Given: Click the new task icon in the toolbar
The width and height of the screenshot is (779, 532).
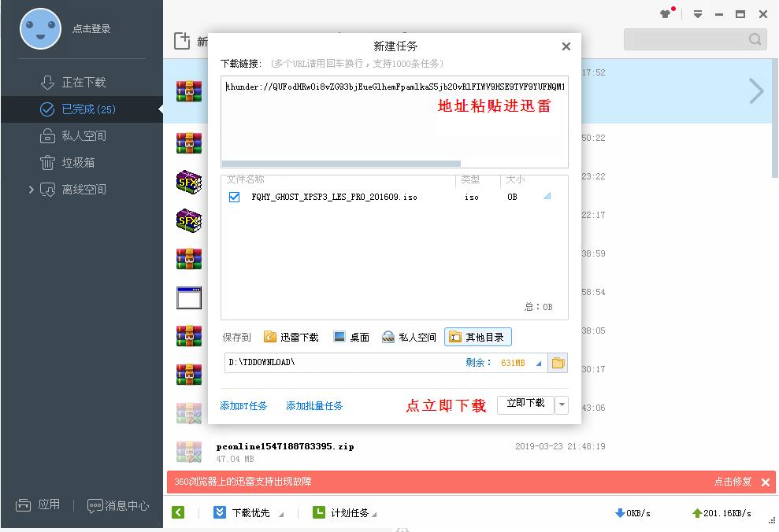Looking at the screenshot, I should [182, 41].
